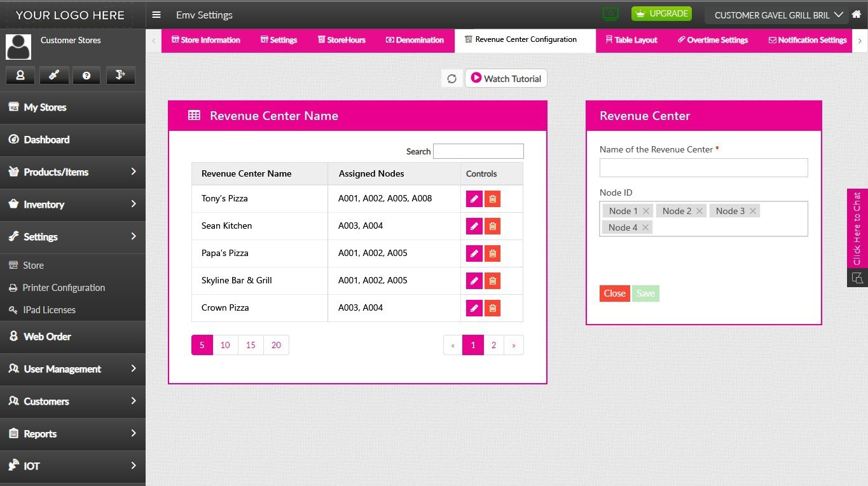Open the Dashboard page

(x=72, y=139)
